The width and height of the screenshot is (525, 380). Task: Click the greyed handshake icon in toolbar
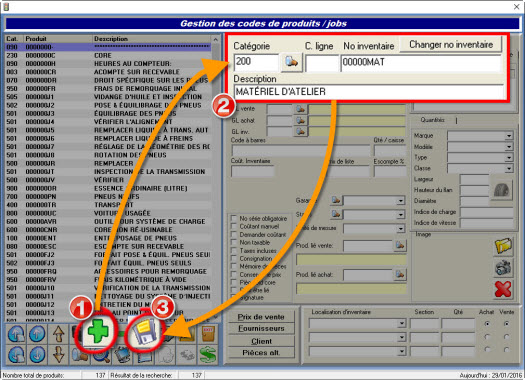tap(187, 356)
